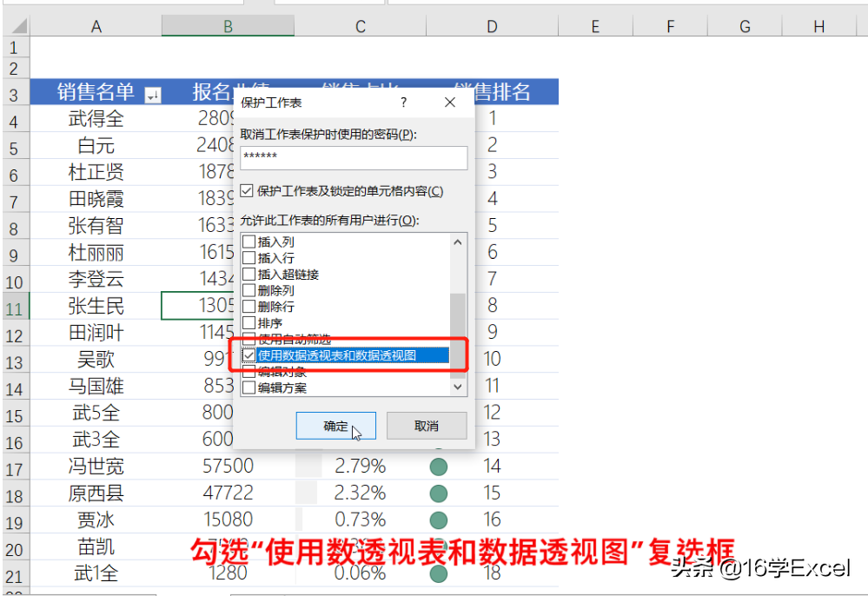Click cell containing 杜丽丽

(96, 252)
